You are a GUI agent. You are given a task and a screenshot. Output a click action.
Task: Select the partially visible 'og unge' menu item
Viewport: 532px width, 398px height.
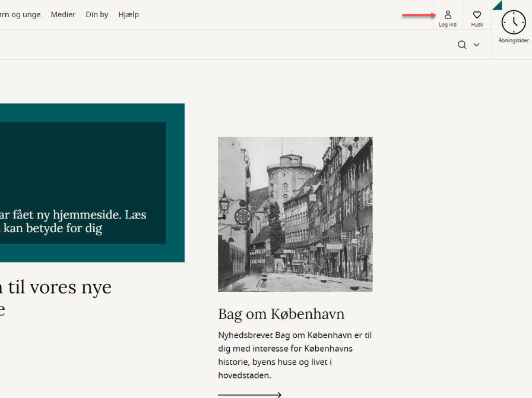(x=20, y=14)
